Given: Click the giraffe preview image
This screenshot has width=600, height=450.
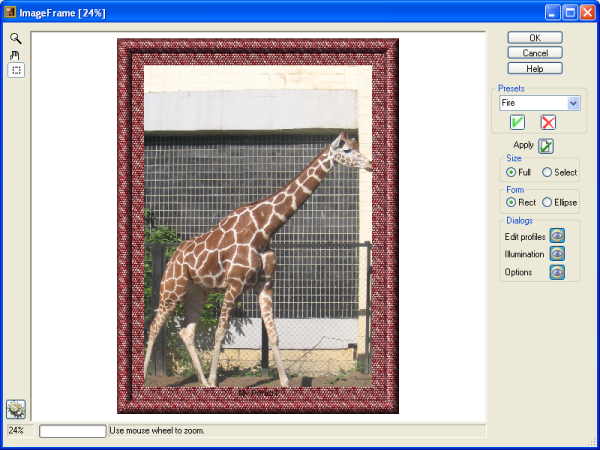Looking at the screenshot, I should click(x=258, y=226).
